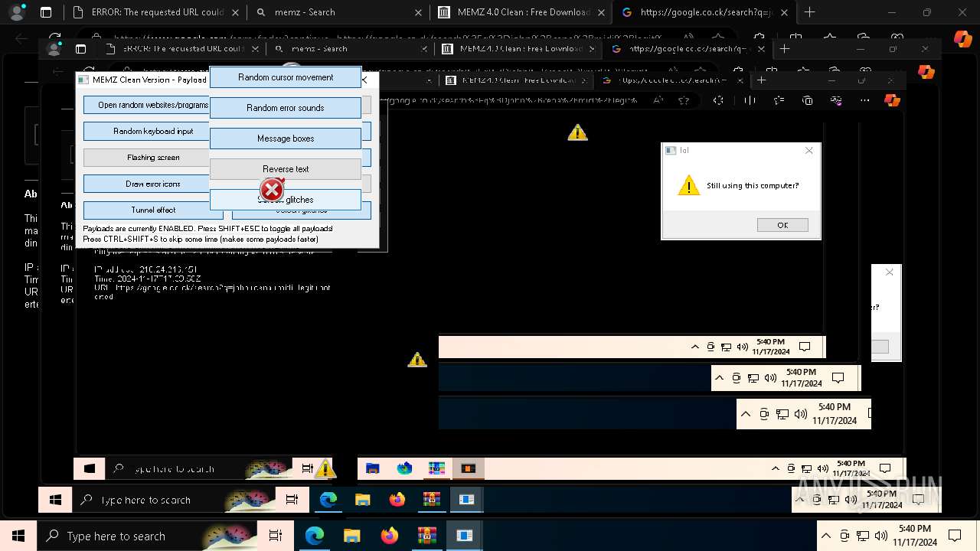Open Tab actions menu in the outermost browser
980x551 pixels.
(x=46, y=12)
